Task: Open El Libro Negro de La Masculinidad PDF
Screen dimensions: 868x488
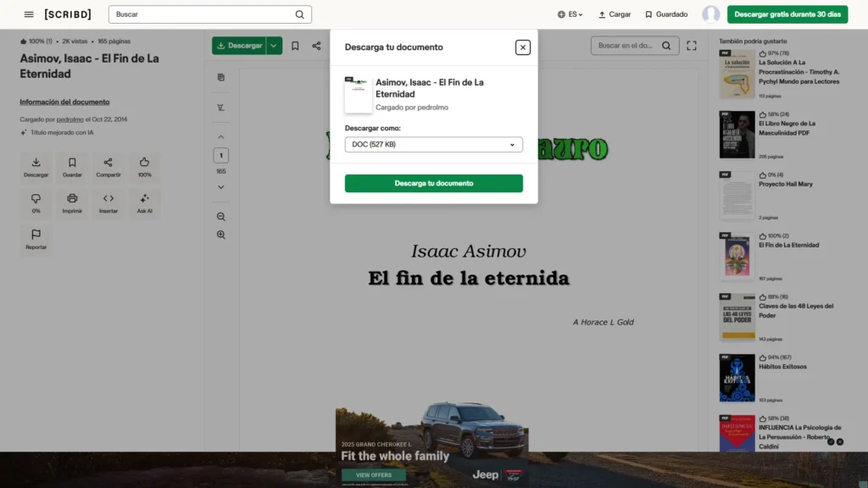Action: tap(787, 128)
